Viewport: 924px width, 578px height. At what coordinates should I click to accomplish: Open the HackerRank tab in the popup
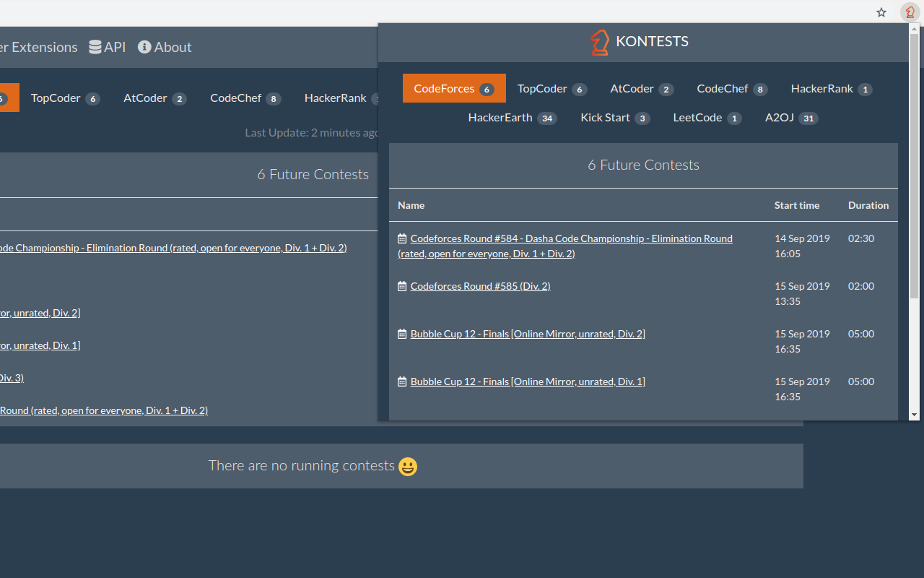click(x=832, y=88)
